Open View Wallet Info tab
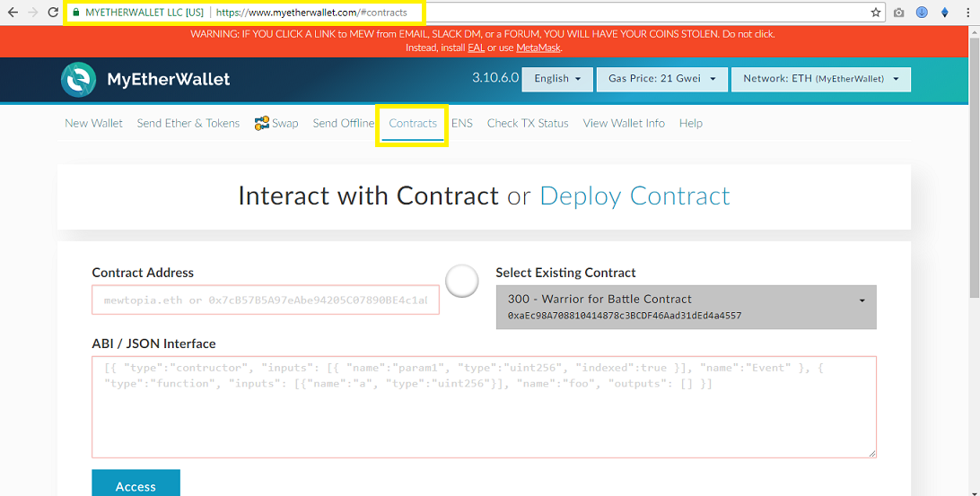 click(624, 123)
